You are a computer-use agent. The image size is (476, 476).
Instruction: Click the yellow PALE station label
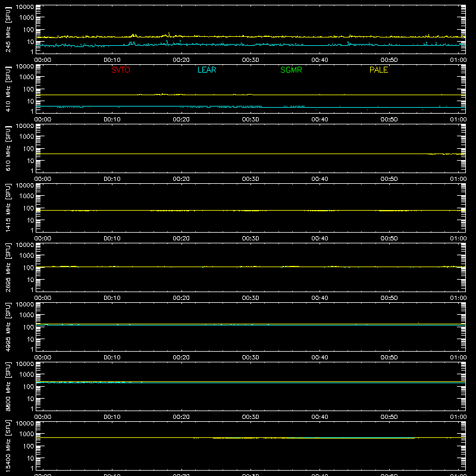(378, 70)
